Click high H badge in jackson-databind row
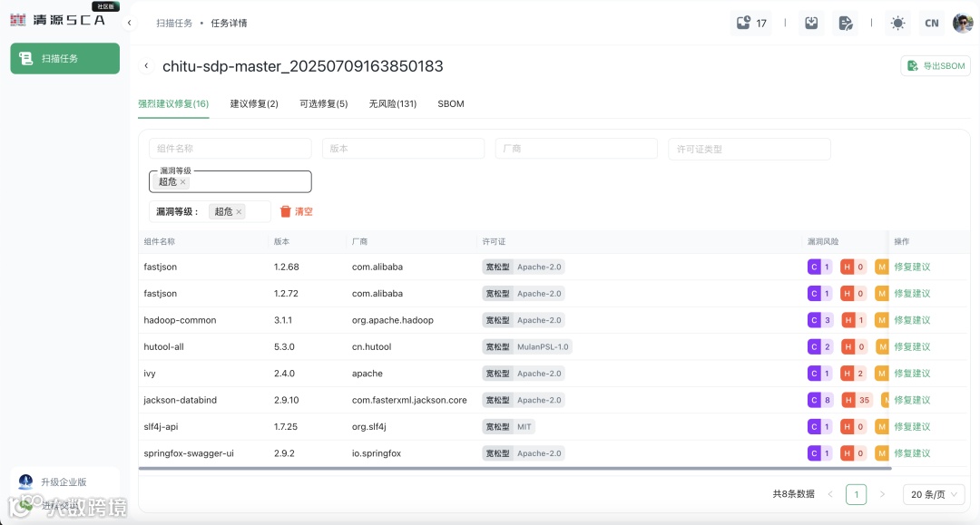This screenshot has height=525, width=980. pos(857,400)
